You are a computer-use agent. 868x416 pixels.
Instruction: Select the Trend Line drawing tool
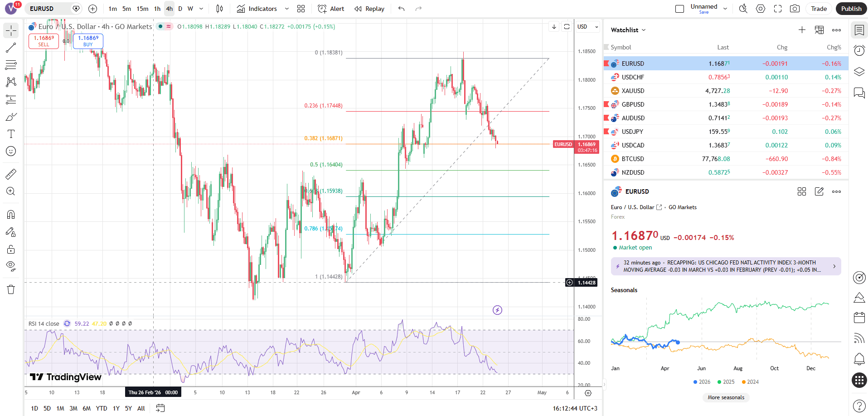pos(11,48)
